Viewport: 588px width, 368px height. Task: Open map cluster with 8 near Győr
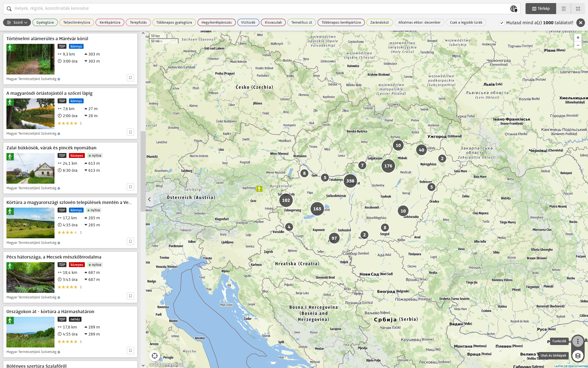[x=304, y=173]
